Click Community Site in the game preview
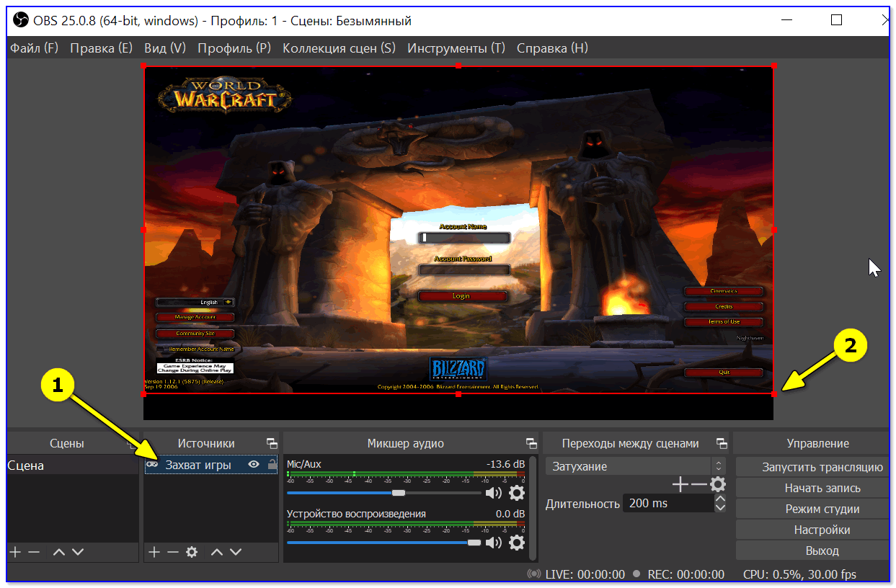This screenshot has height=588, width=896. 195,334
